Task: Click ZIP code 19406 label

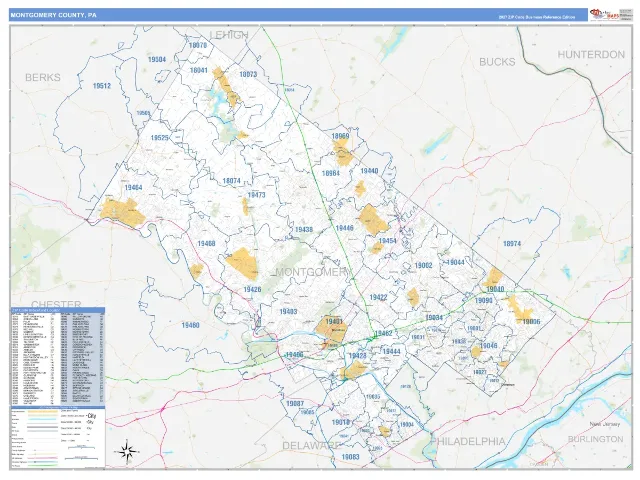Action: [294, 355]
